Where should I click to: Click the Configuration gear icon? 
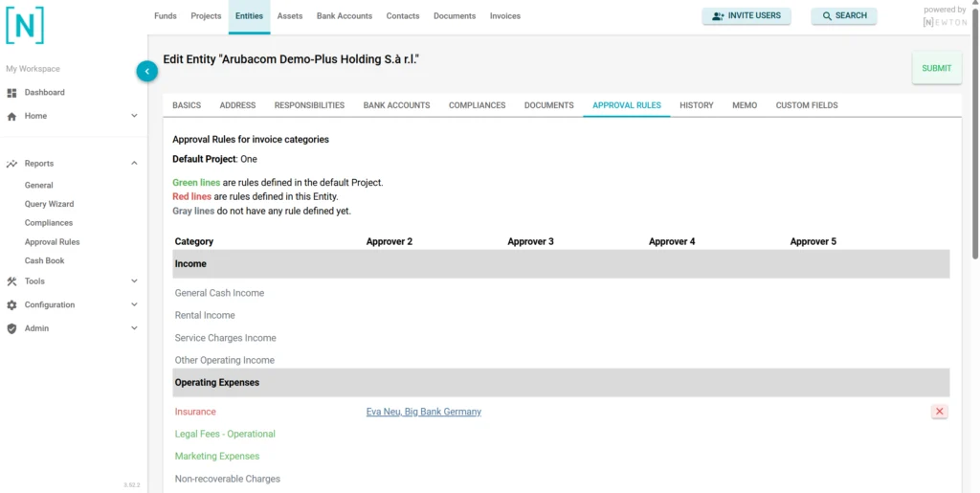pyautogui.click(x=11, y=305)
